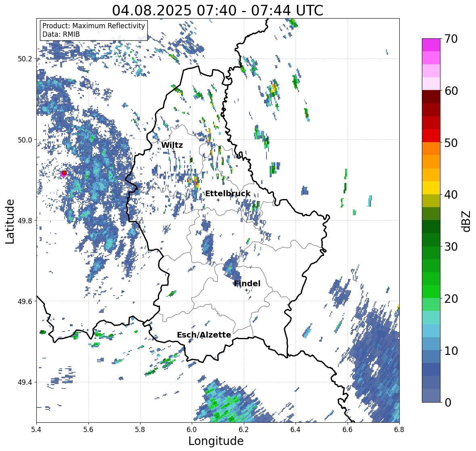The width and height of the screenshot is (476, 451).
Task: Click the 70 tick on the colorbar
Action: (451, 39)
